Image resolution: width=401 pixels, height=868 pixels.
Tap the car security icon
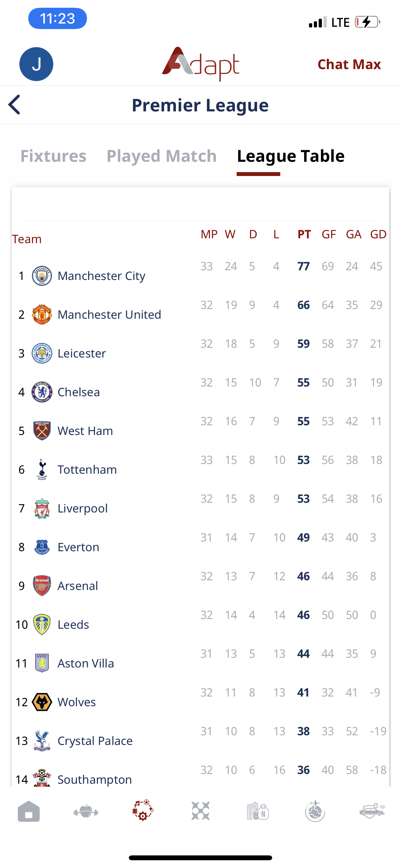pyautogui.click(x=372, y=811)
